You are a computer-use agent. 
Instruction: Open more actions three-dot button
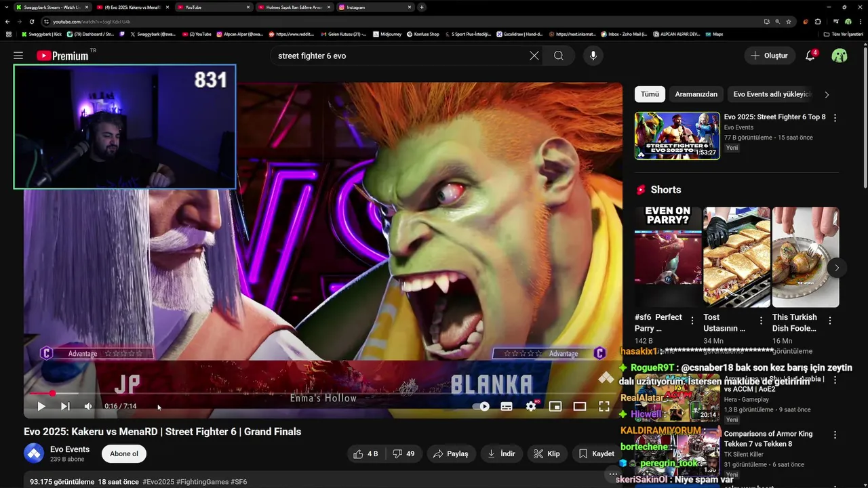[x=613, y=474]
